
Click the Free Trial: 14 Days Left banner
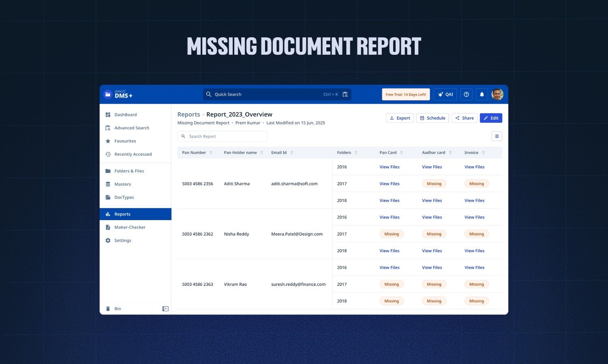pos(406,94)
